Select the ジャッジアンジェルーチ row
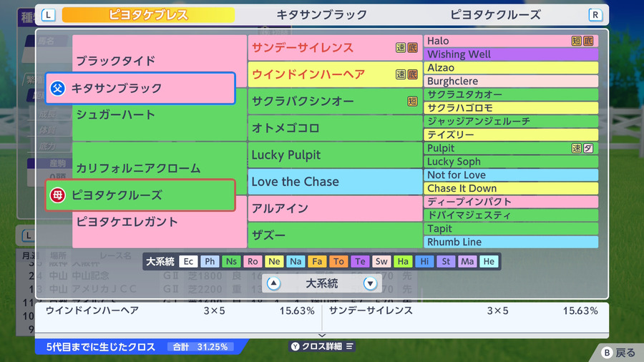The height and width of the screenshot is (362, 644). (511, 122)
